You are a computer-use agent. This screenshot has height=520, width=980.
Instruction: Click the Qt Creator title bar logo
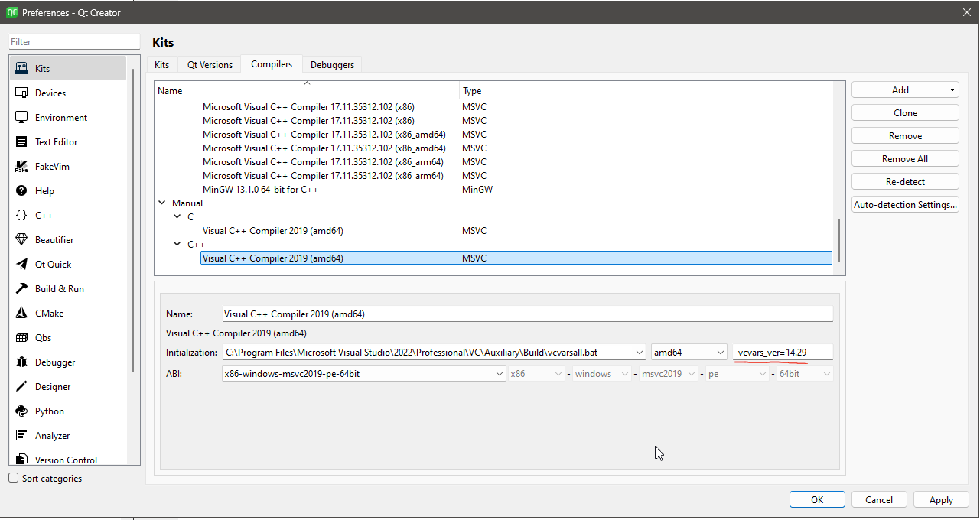coord(12,12)
